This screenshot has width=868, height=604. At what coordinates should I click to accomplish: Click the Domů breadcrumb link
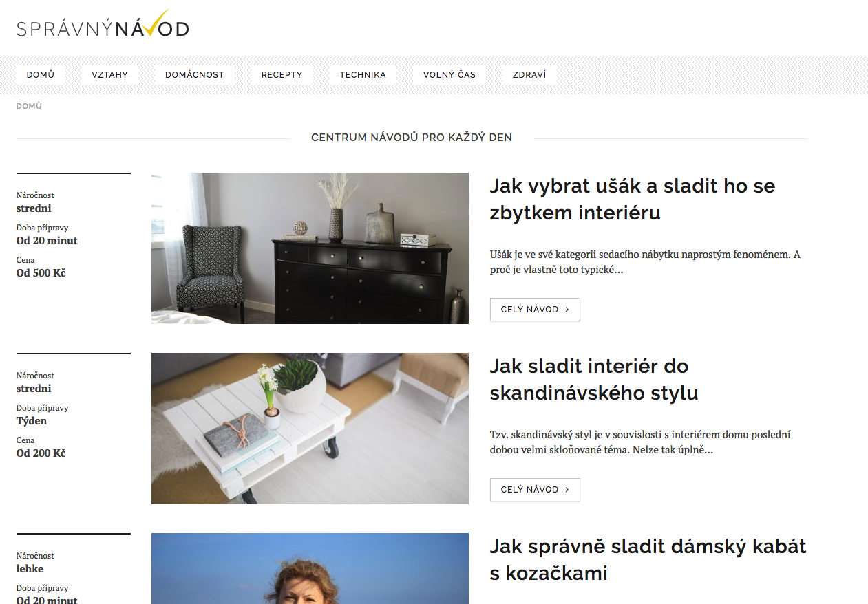pyautogui.click(x=29, y=106)
